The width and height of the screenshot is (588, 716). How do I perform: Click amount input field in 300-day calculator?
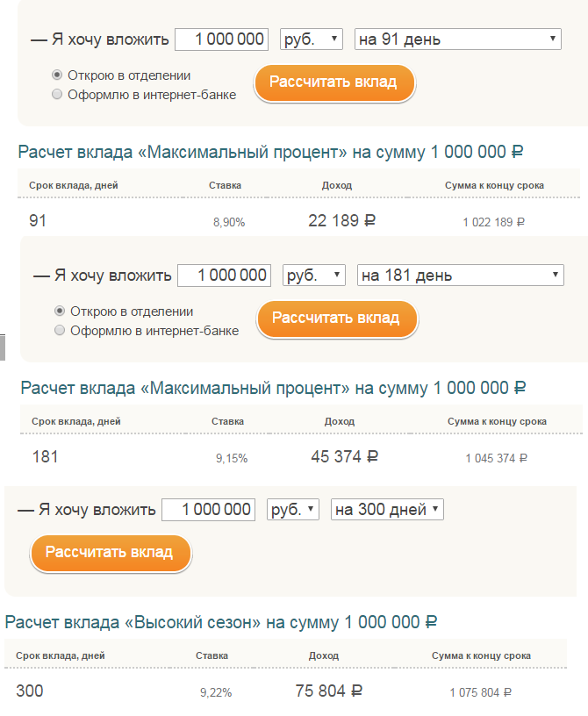[208, 510]
